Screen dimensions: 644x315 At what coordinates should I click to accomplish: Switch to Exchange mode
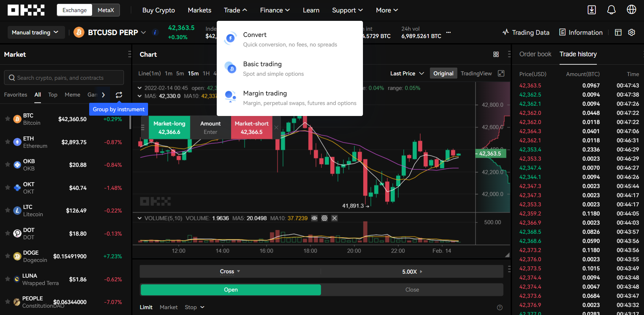point(75,10)
